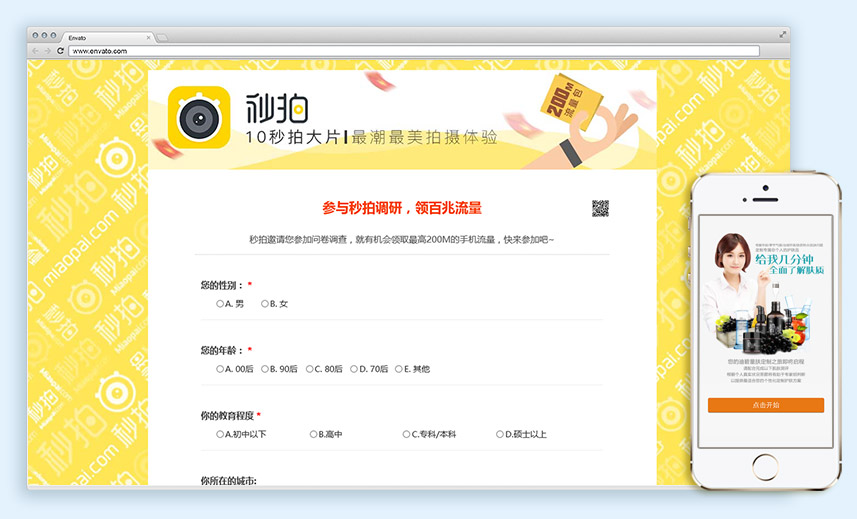Choose age option B. 90后

tap(279, 369)
